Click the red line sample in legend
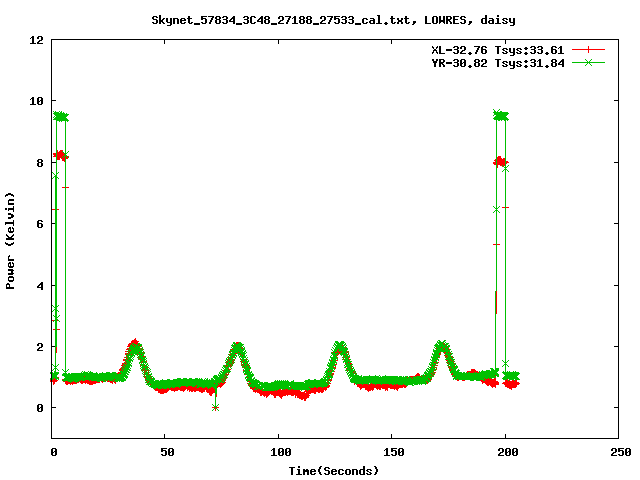Image resolution: width=640 pixels, height=480 pixels. tap(589, 49)
